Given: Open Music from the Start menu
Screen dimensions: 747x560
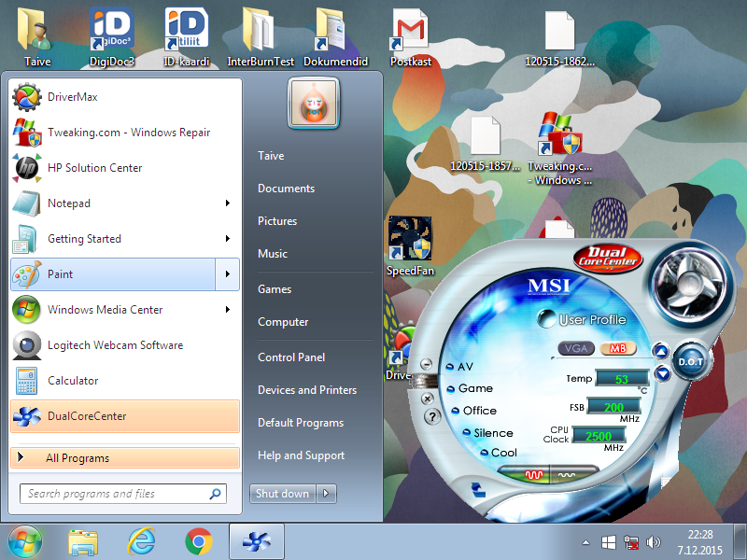Looking at the screenshot, I should pos(273,254).
